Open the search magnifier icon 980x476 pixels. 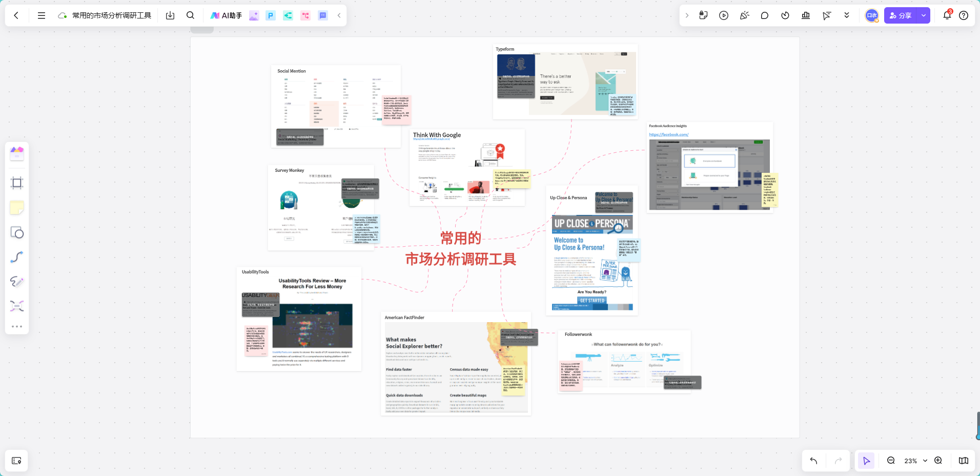[190, 15]
